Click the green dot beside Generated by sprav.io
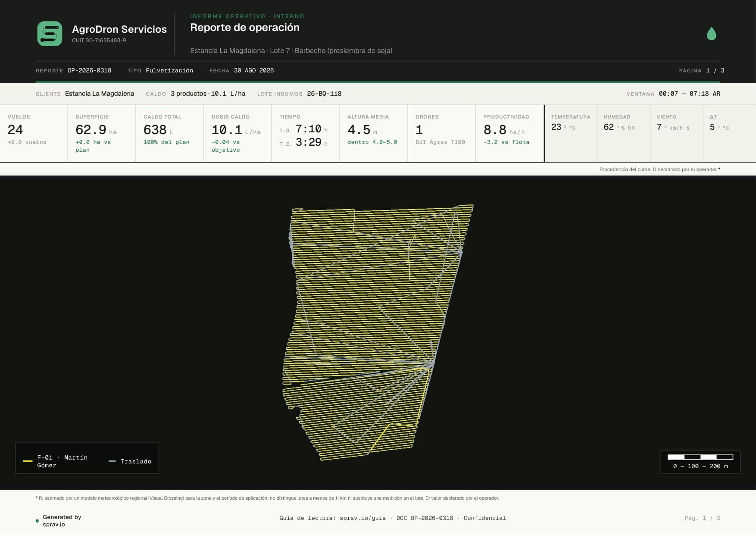756x535 pixels. [37, 521]
